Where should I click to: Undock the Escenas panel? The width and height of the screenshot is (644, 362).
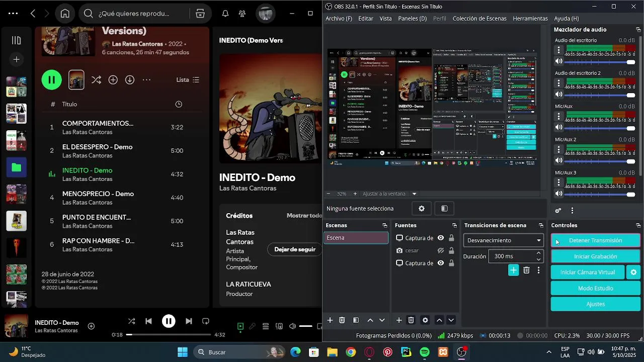[x=385, y=225]
